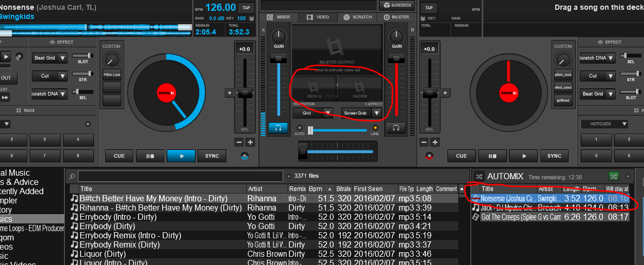The height and width of the screenshot is (265, 644).
Task: Click the left deck pitch plus button
Action: (x=250, y=142)
